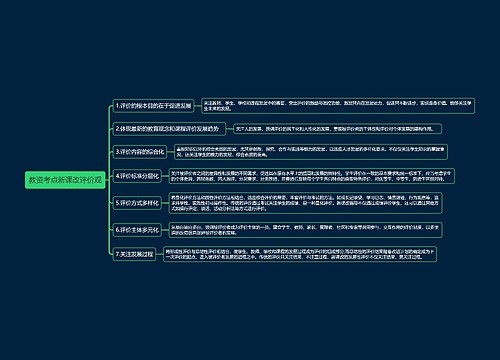The width and height of the screenshot is (500, 360).
Task: Click the connector right of 1.评价的根本目的在于促进发展
Action: pyautogui.click(x=198, y=106)
